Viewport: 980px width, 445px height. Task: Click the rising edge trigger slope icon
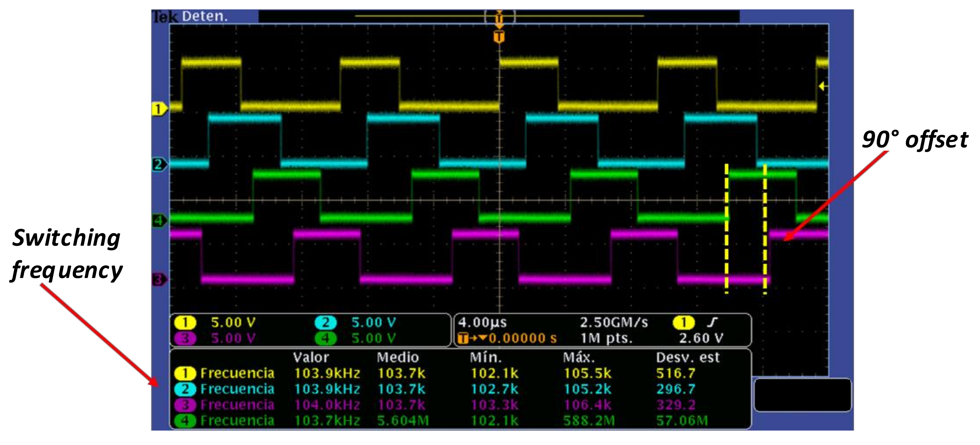pyautogui.click(x=712, y=323)
